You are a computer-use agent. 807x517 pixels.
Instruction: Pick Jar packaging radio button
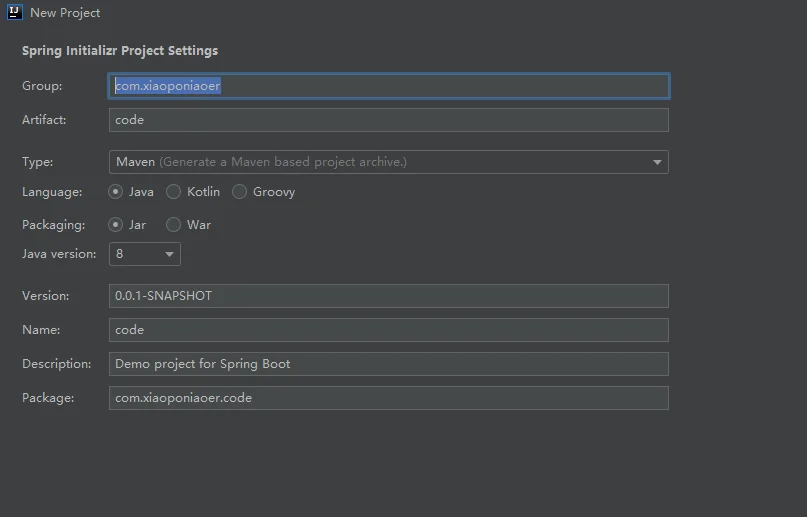(x=115, y=225)
